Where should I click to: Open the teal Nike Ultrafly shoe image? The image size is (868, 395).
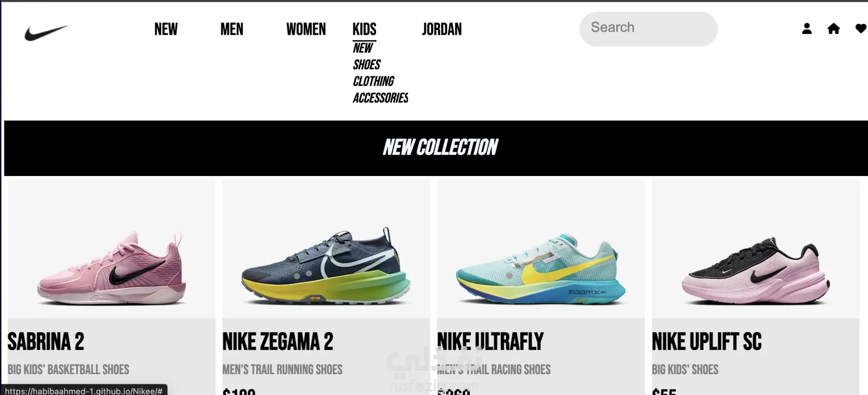pyautogui.click(x=541, y=249)
